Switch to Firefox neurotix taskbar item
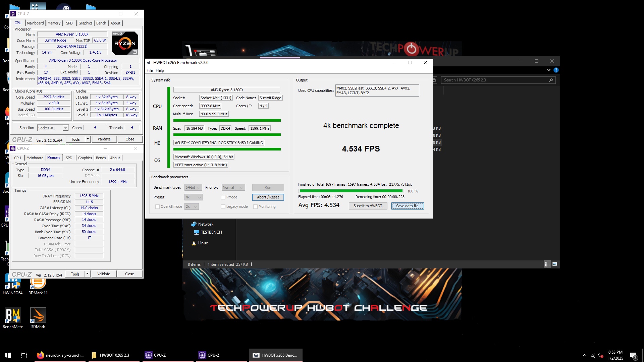The width and height of the screenshot is (644, 362). pyautogui.click(x=60, y=355)
